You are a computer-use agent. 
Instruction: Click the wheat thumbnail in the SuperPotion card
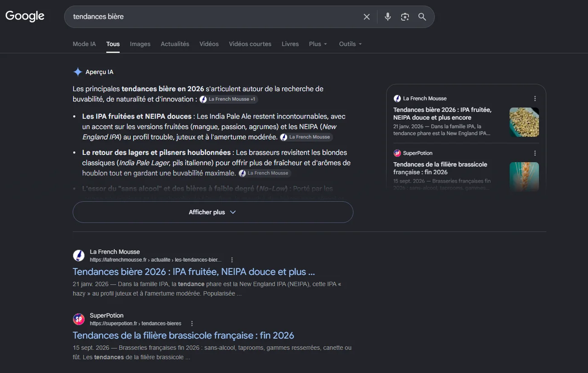pos(524,177)
